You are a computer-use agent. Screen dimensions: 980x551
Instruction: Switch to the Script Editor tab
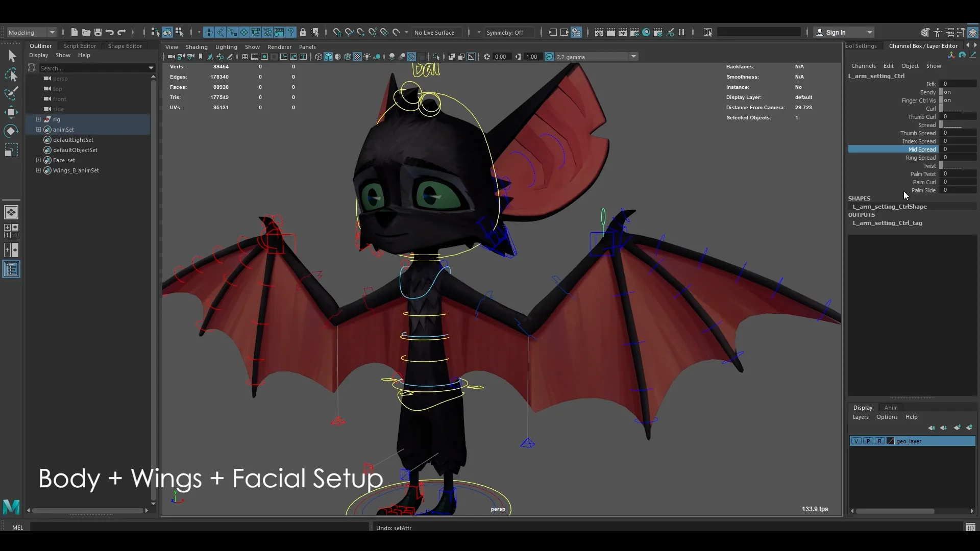tap(80, 45)
